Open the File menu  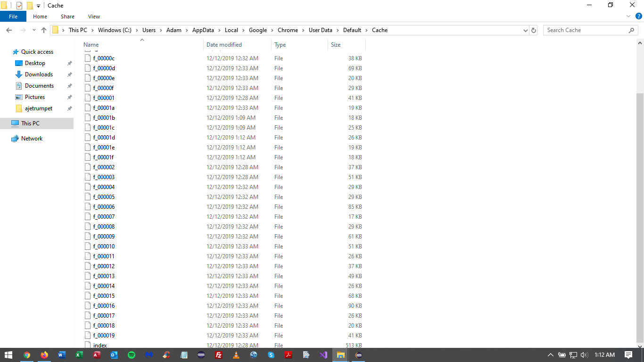(x=13, y=16)
